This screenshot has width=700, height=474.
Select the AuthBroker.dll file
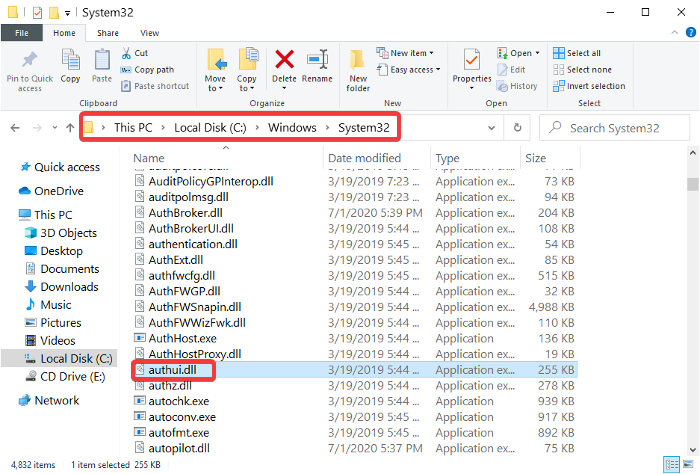tap(185, 213)
